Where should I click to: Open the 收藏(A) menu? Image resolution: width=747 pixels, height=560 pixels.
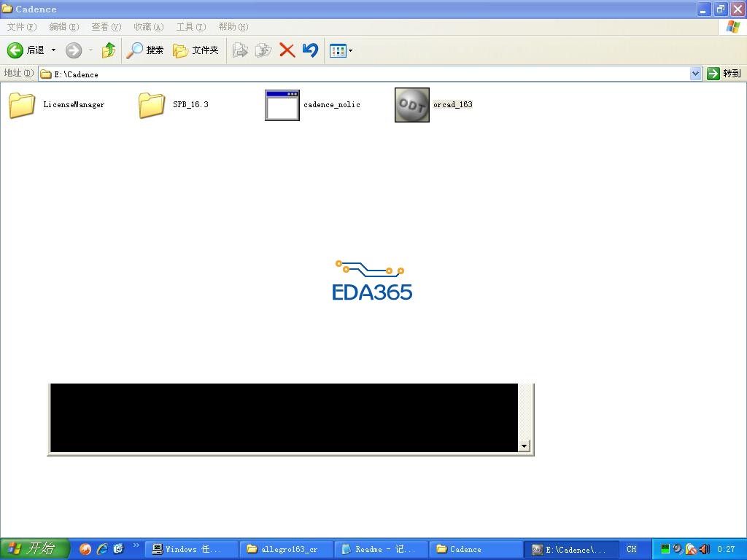pyautogui.click(x=149, y=27)
